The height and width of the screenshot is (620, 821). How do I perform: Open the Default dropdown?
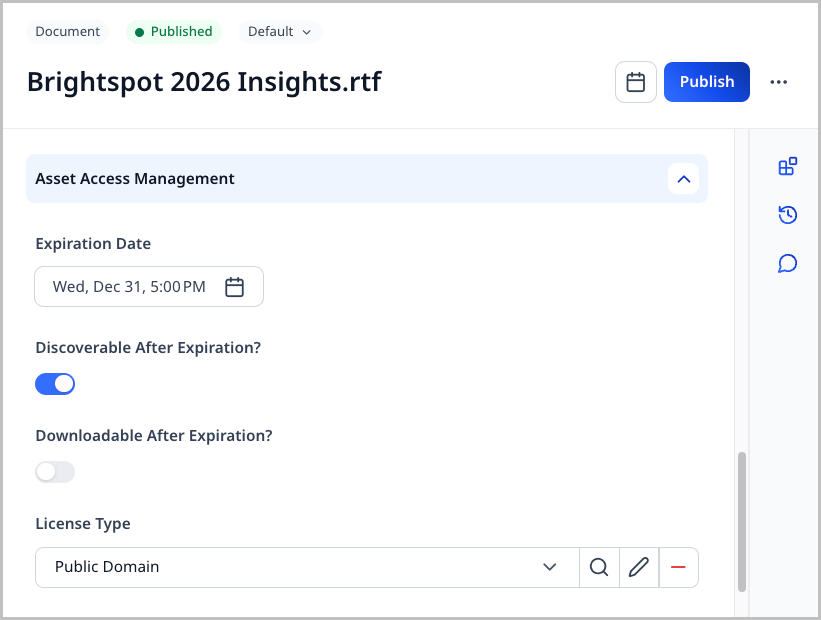click(279, 32)
